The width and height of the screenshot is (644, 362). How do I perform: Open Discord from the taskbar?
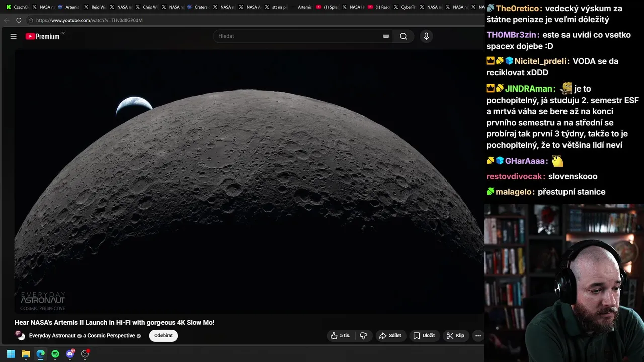tap(70, 354)
